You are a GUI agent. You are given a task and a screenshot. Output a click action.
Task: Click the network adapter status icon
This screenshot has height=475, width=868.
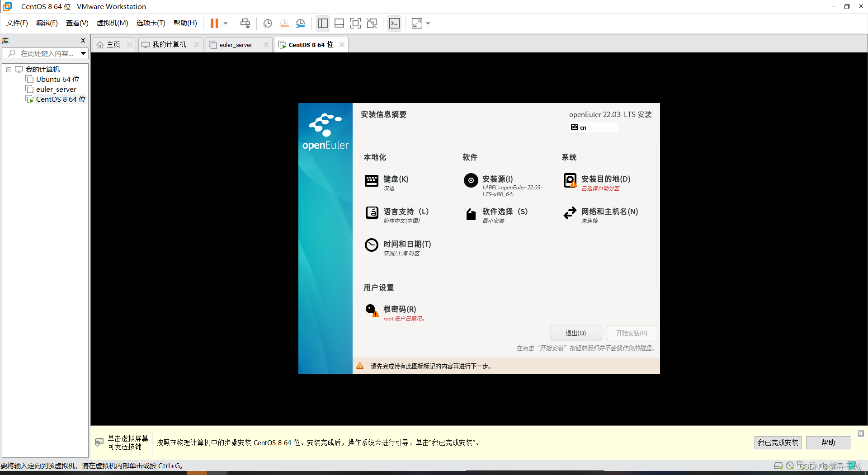tap(801, 466)
